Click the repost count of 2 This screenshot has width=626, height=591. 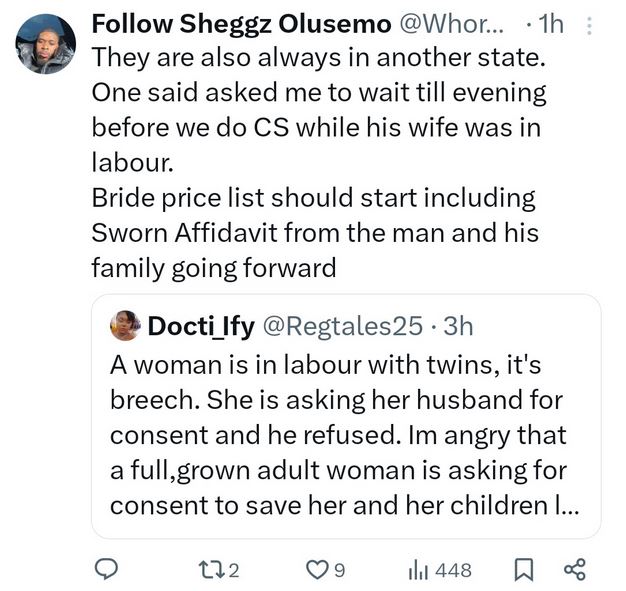[x=233, y=570]
